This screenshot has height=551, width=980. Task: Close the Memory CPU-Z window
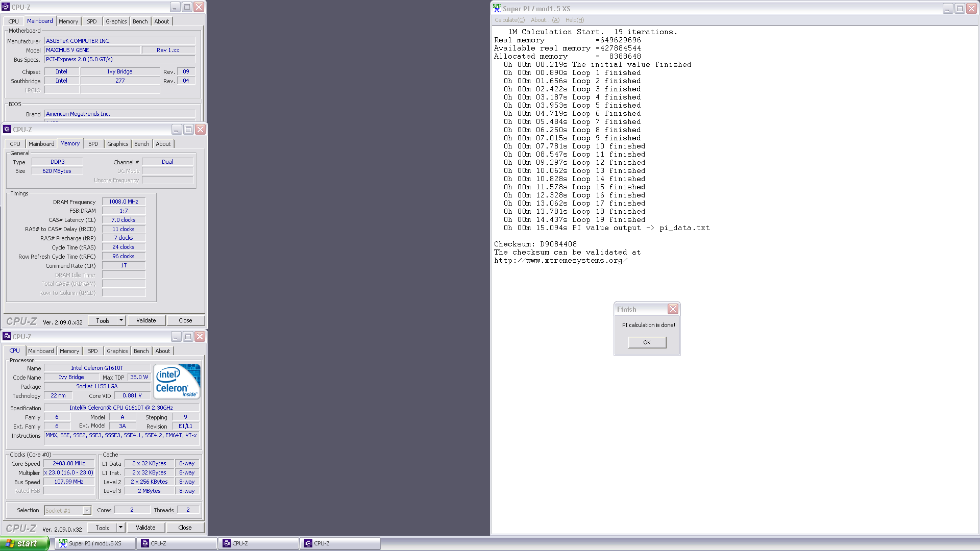tap(201, 129)
